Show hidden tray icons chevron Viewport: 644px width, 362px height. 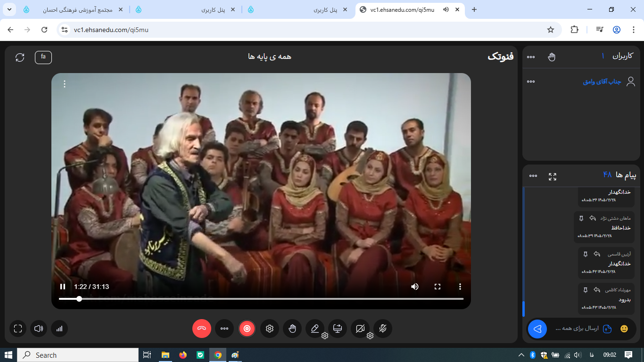[x=521, y=355]
